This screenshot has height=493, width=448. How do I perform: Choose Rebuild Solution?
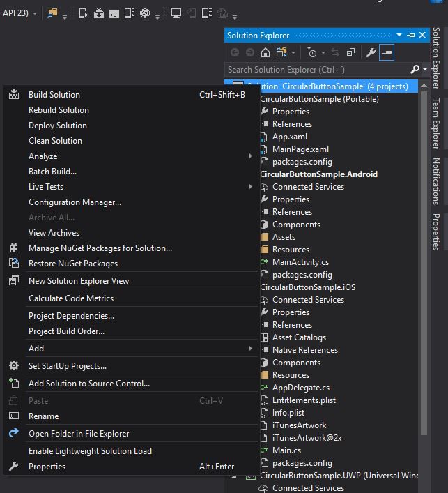pos(131,110)
